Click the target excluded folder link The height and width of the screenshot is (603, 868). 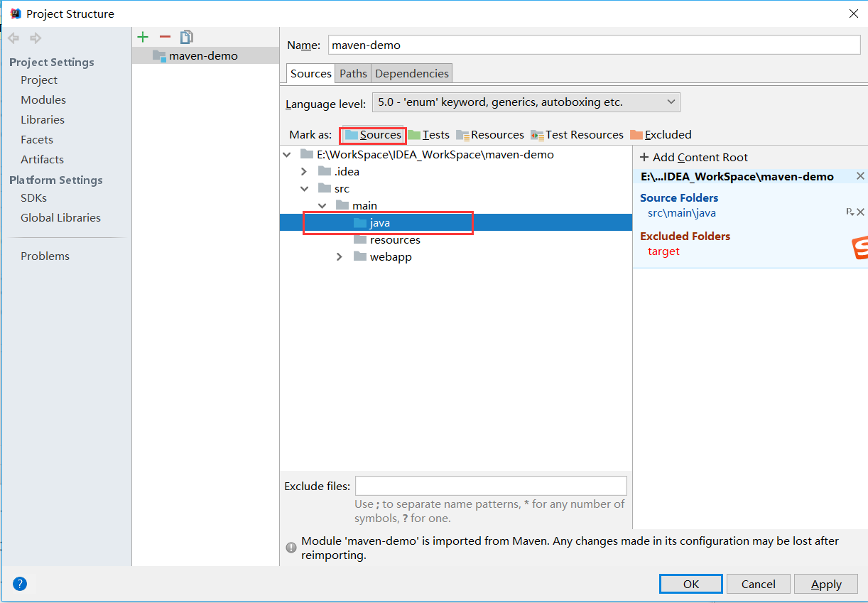point(663,251)
